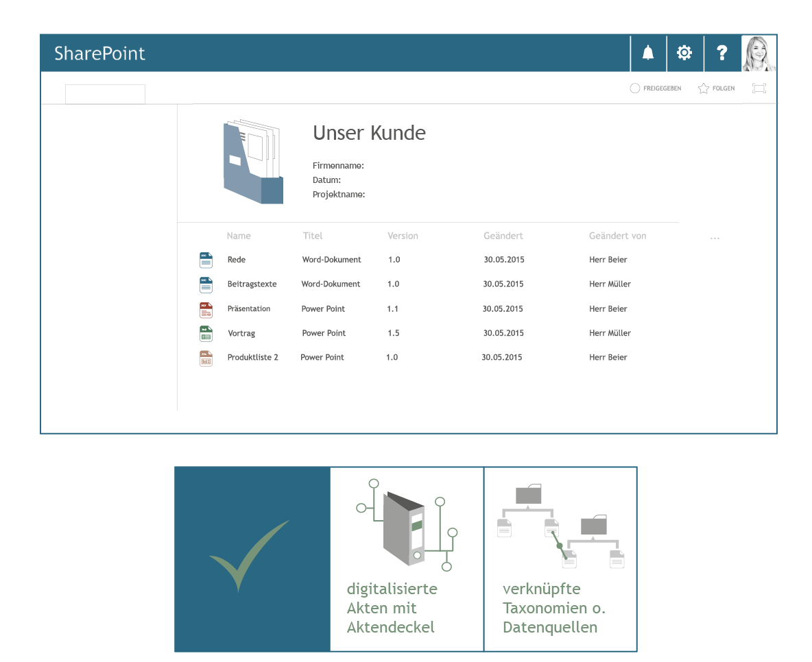This screenshot has height=662, width=812.
Task: Click the focus mode frame icon near FOLGEN
Action: tap(759, 88)
